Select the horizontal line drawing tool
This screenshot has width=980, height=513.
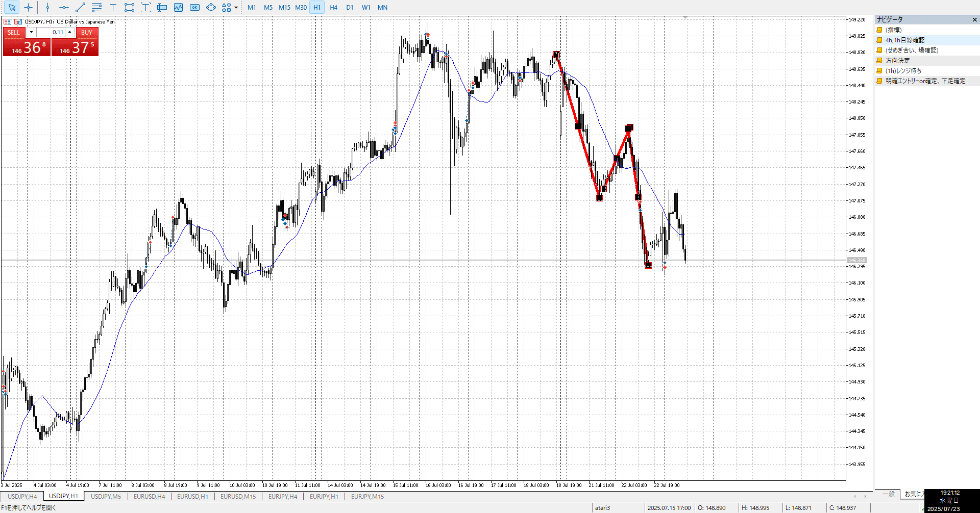point(64,8)
